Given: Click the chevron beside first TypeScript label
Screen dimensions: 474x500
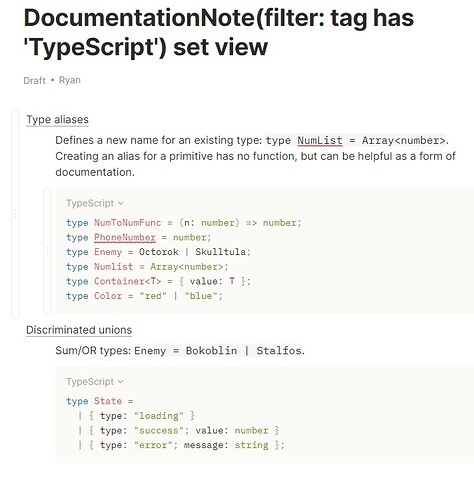Looking at the screenshot, I should pyautogui.click(x=121, y=203).
